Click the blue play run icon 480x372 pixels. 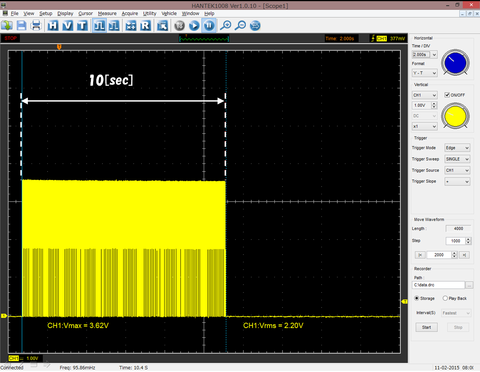point(194,25)
